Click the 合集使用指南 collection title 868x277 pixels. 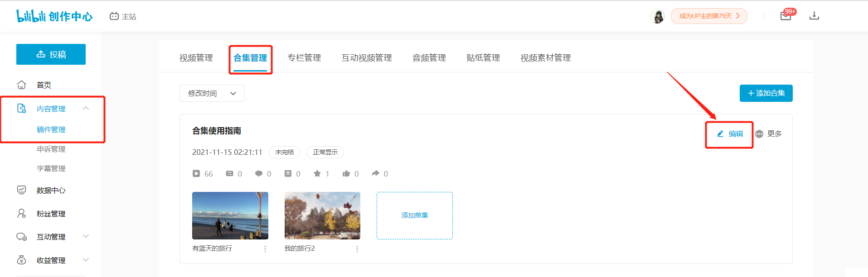(x=217, y=131)
